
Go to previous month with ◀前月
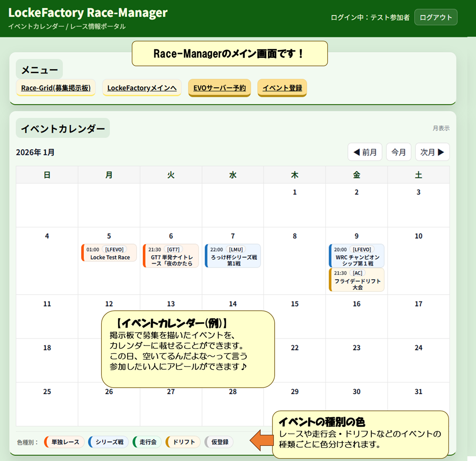(x=365, y=152)
